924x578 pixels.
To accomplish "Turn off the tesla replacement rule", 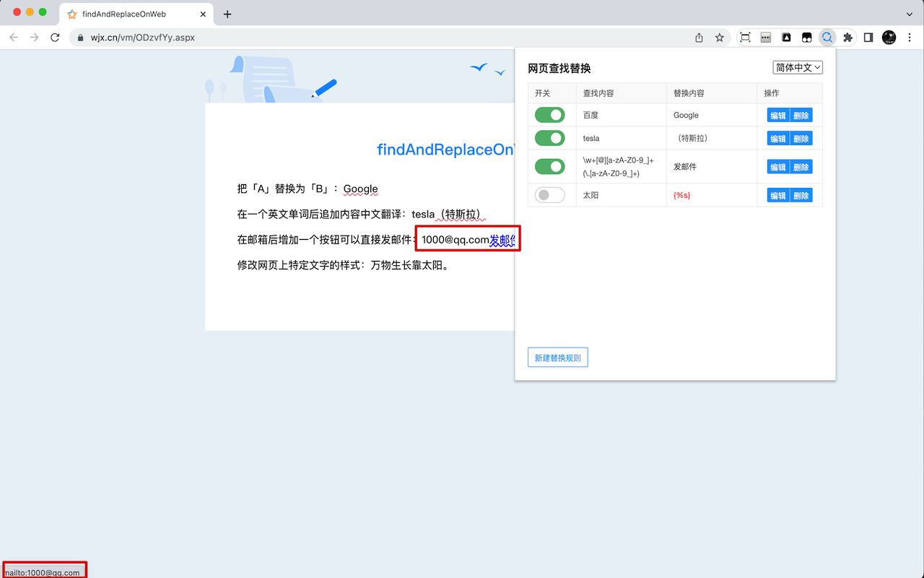I will [x=549, y=137].
